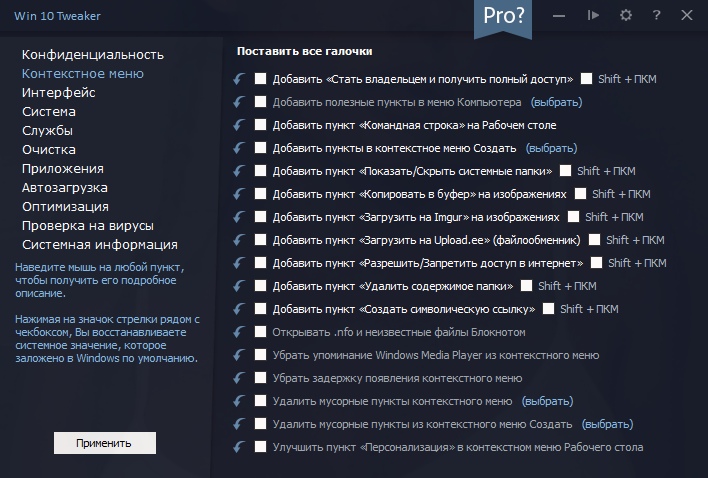Check «Показать/Скрыть системные папки» main checkbox
The height and width of the screenshot is (478, 708).
[x=261, y=171]
